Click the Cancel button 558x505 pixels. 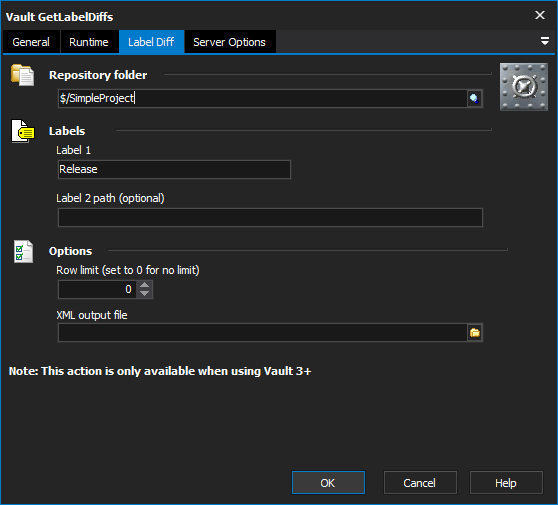coord(420,483)
